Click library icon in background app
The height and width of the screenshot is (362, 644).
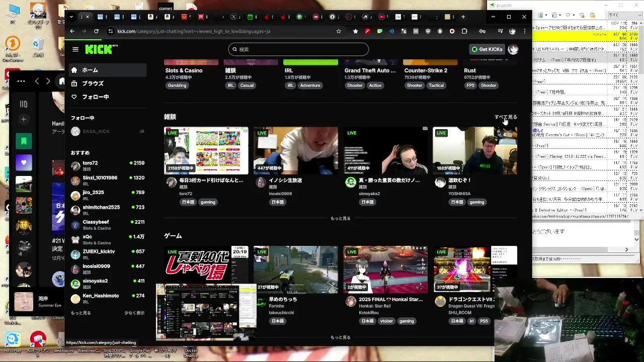tap(24, 104)
